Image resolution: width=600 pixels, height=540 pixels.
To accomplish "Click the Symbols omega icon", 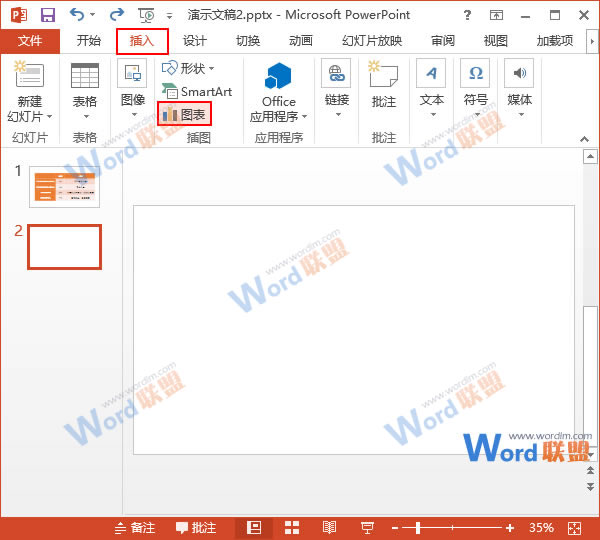I will tap(475, 73).
